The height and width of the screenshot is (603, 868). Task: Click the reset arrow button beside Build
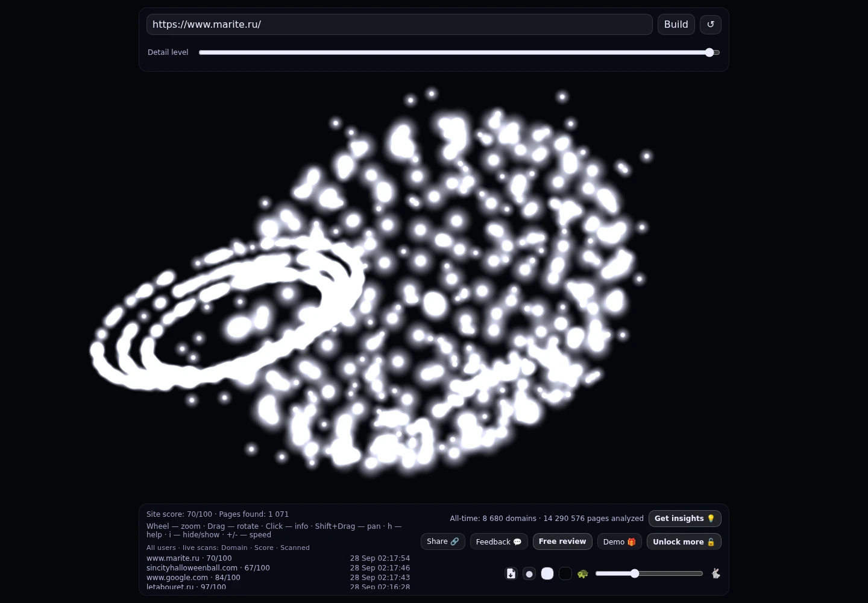711,25
